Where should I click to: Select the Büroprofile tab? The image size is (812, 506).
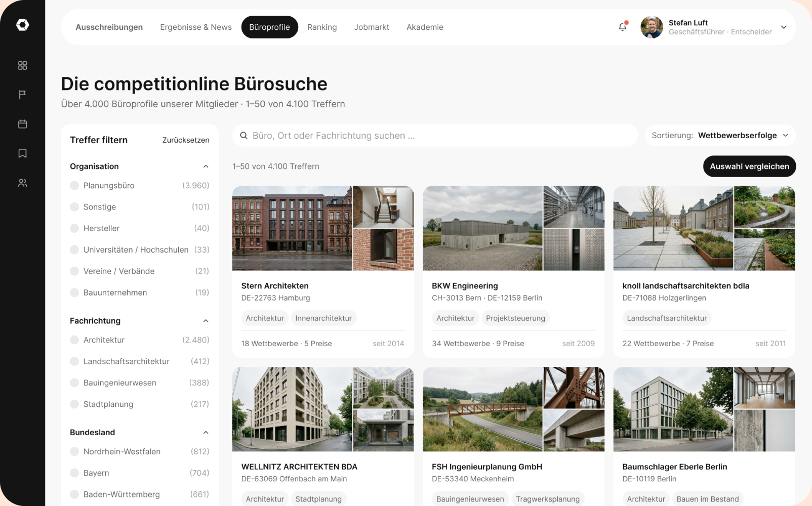(x=270, y=27)
